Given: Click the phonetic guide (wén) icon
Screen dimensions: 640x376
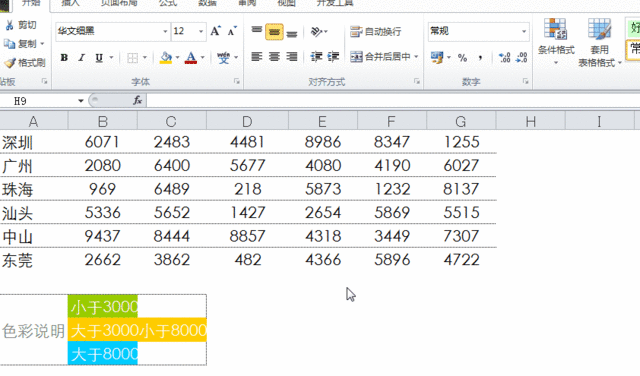Looking at the screenshot, I should (223, 58).
